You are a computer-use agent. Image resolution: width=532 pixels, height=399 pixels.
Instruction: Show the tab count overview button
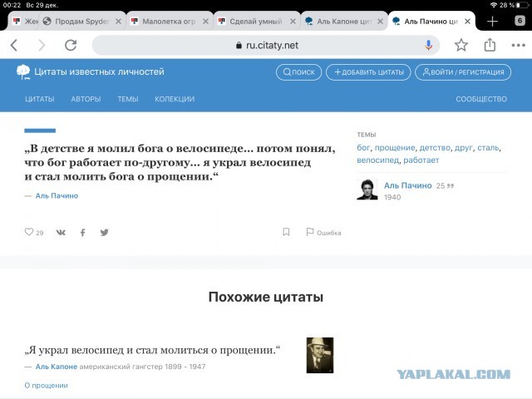[520, 21]
